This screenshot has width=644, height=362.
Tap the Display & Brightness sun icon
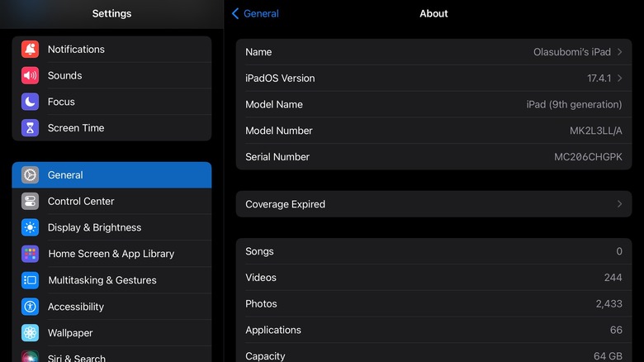click(x=30, y=228)
